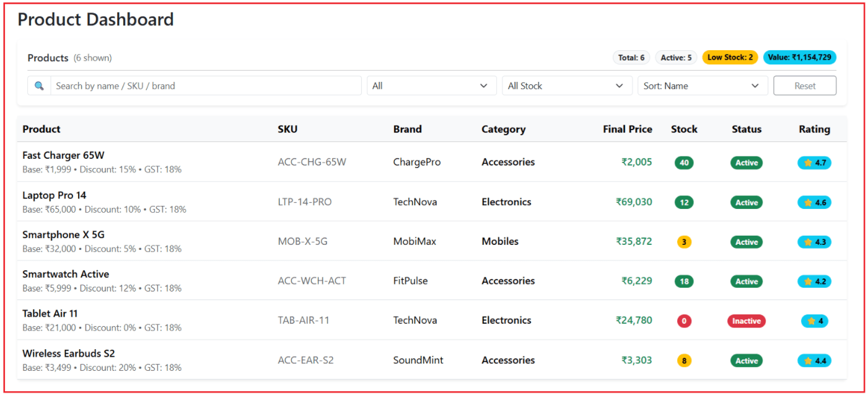Select the 'Fast Charger 65W' product name

tap(64, 155)
